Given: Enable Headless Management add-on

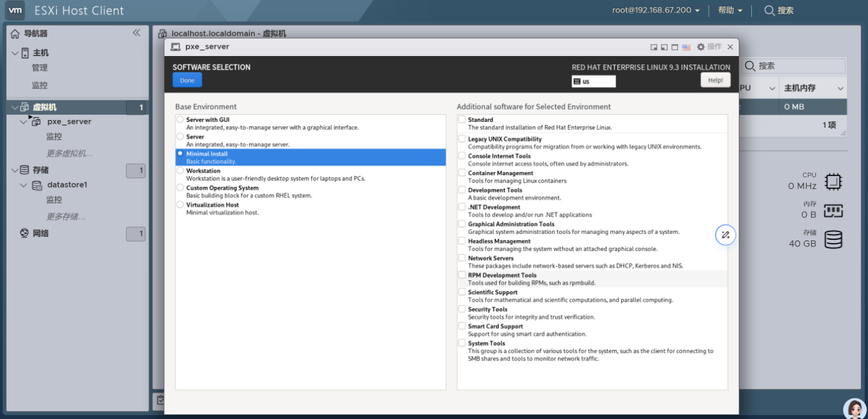Looking at the screenshot, I should [x=462, y=241].
